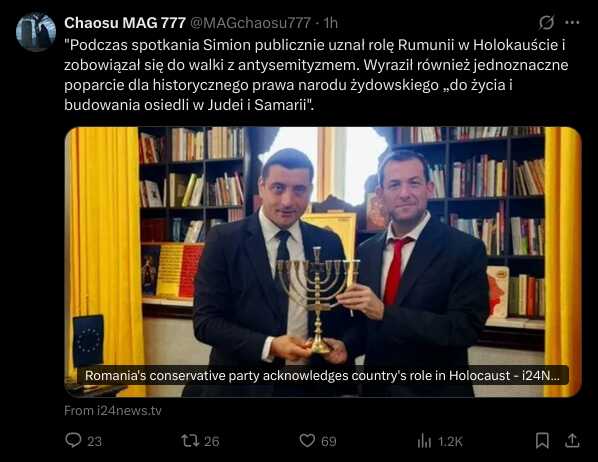Click the Romania's conservative party headline caption
598x462 pixels.
322,375
